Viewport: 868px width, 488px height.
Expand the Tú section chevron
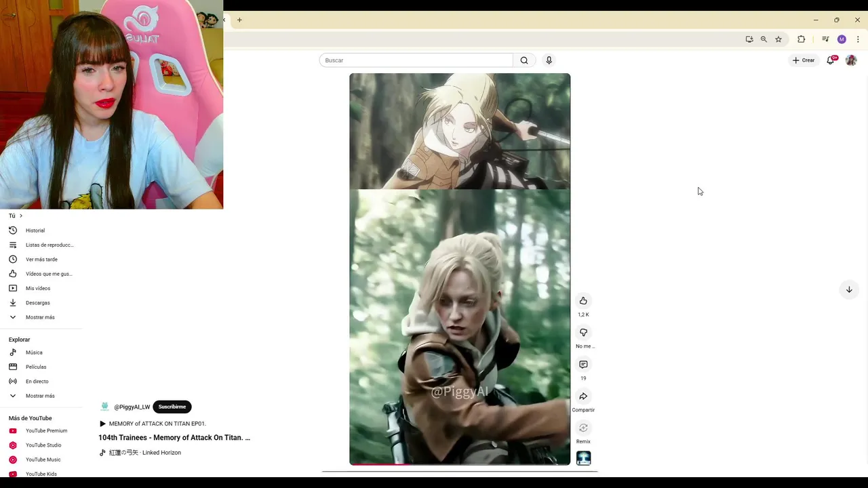click(21, 216)
